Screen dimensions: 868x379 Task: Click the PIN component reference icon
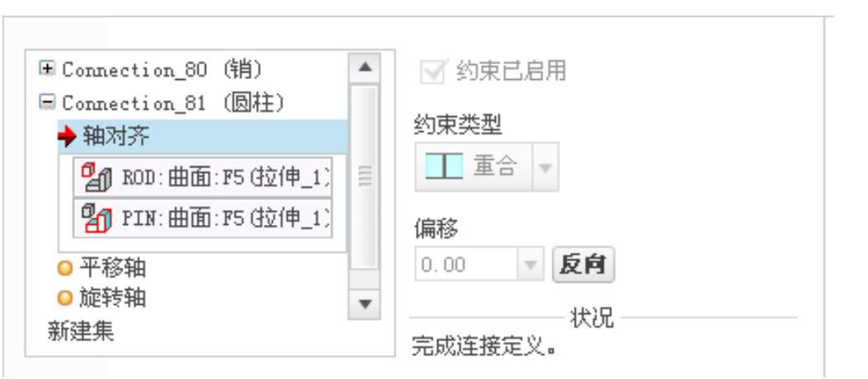click(96, 218)
